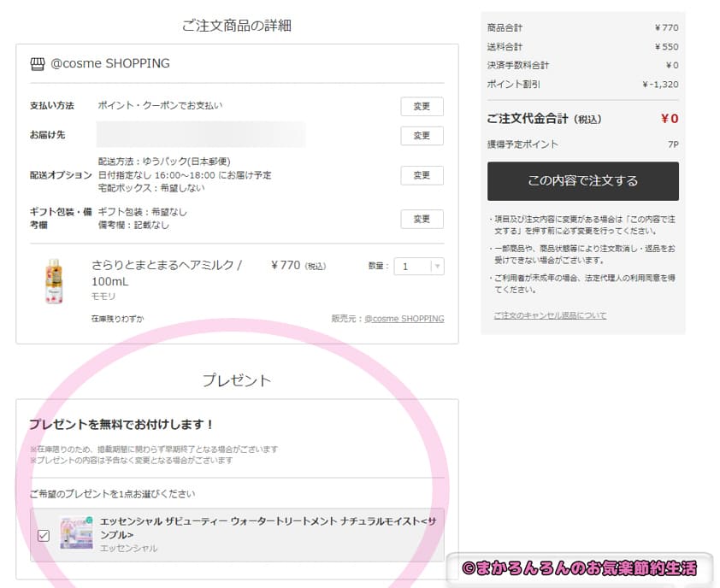Select 宅配ボックス：希望しない text
This screenshot has width=720, height=588.
click(x=151, y=188)
